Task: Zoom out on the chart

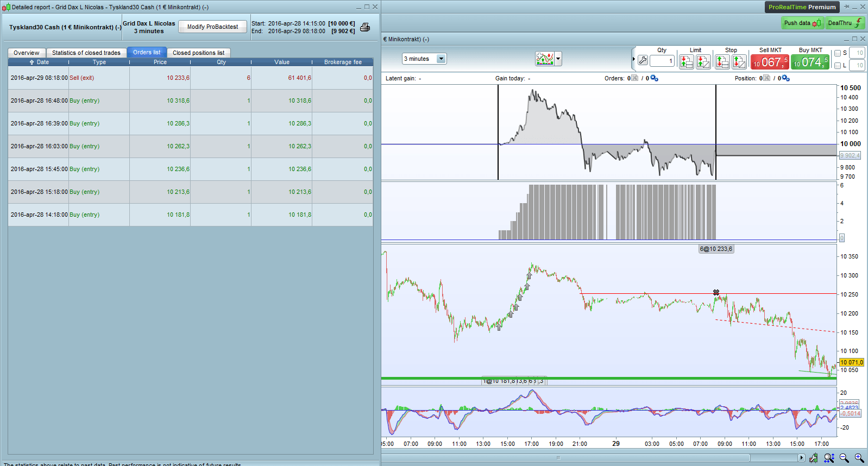Action: point(844,458)
